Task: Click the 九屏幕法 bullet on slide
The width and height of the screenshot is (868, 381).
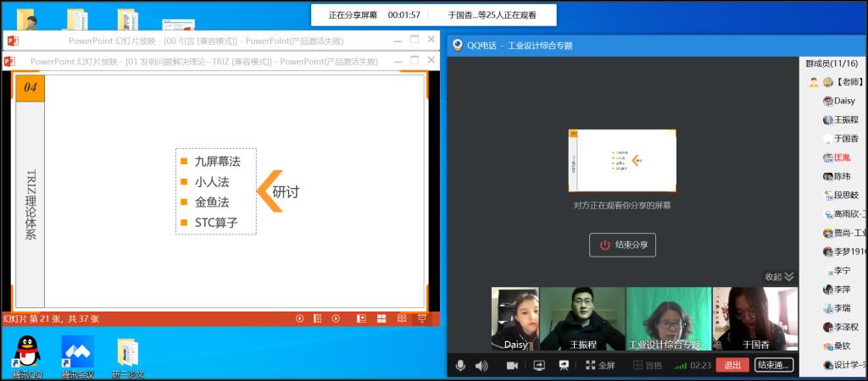Action: coord(218,162)
